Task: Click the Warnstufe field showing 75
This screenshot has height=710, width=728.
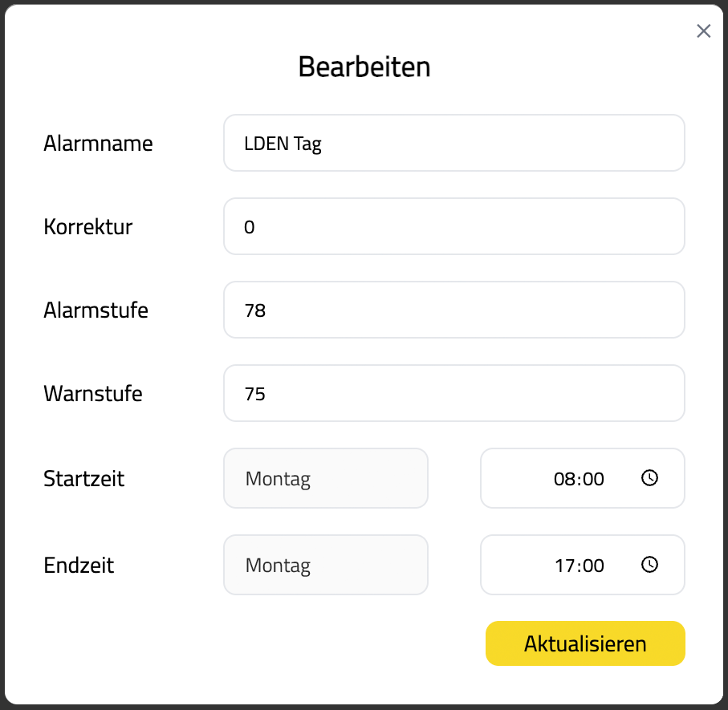Action: [453, 393]
